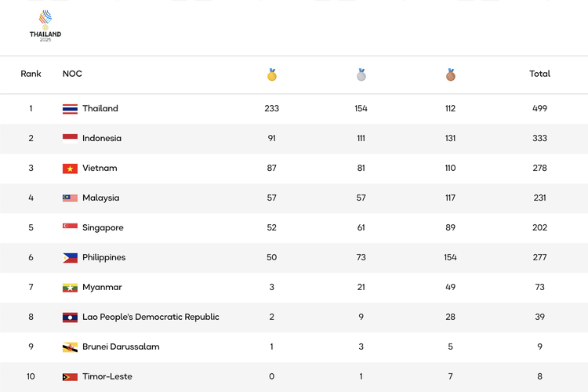The height and width of the screenshot is (392, 588).
Task: Click the Philippines flag icon
Action: (70, 258)
